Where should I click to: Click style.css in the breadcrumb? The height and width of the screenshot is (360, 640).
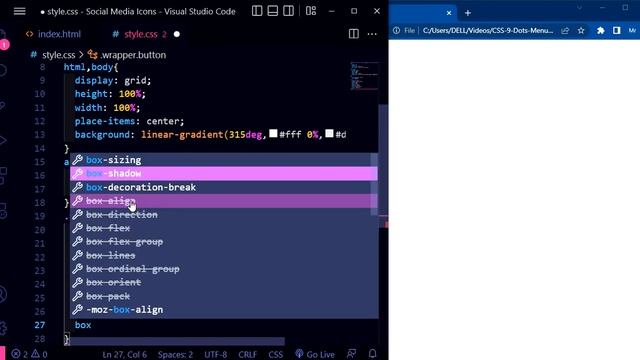(x=58, y=55)
